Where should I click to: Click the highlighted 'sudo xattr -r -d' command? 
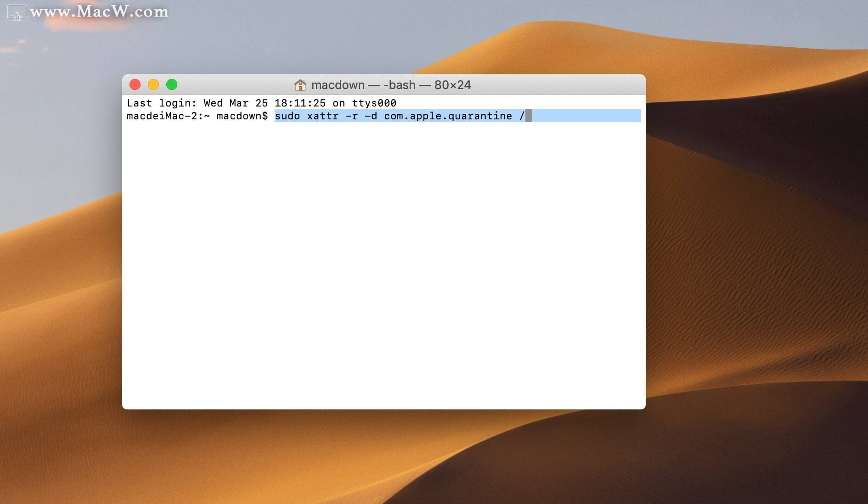pyautogui.click(x=326, y=116)
